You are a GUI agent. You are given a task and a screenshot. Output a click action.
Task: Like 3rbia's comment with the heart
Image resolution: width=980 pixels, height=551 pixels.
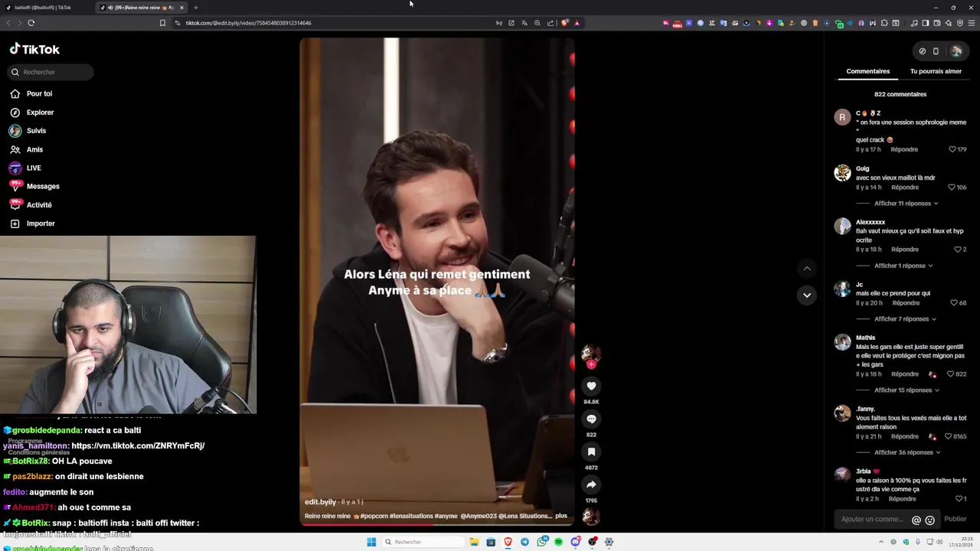click(x=959, y=499)
